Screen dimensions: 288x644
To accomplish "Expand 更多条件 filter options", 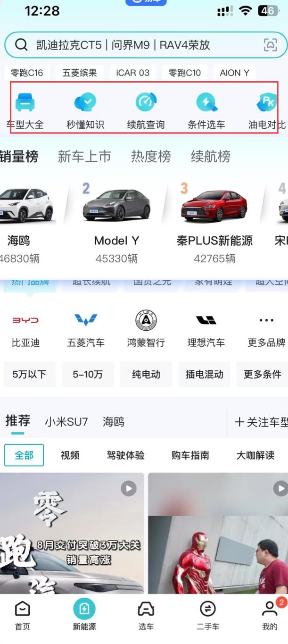I will 263,375.
